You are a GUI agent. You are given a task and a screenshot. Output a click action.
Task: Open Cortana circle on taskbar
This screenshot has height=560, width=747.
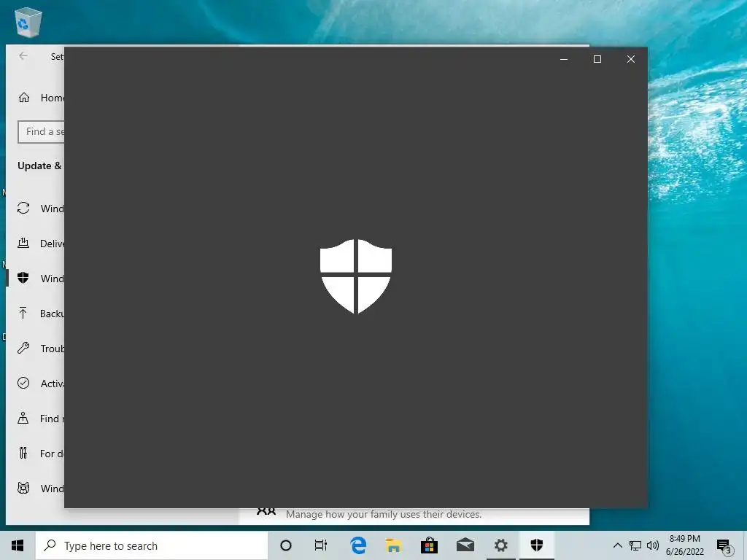pyautogui.click(x=286, y=545)
